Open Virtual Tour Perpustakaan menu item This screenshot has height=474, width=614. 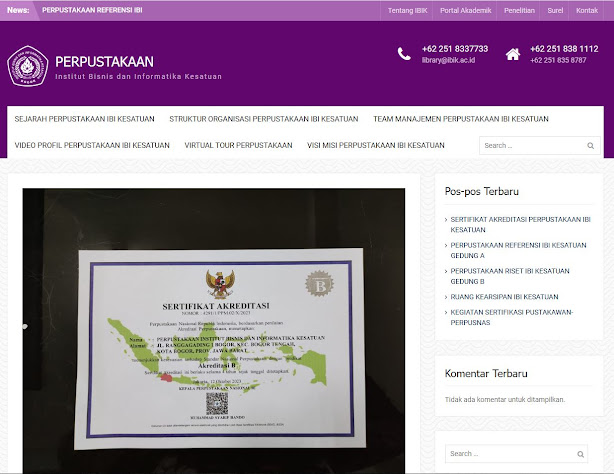click(x=238, y=145)
